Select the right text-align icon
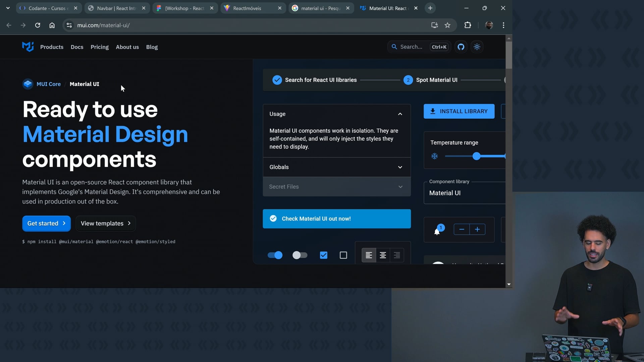 tap(397, 255)
